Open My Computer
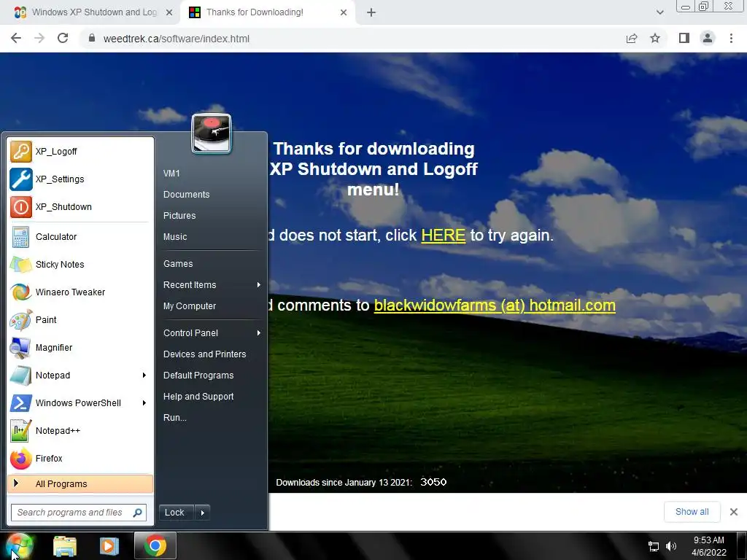Screen dimensions: 747x560 [x=190, y=306]
